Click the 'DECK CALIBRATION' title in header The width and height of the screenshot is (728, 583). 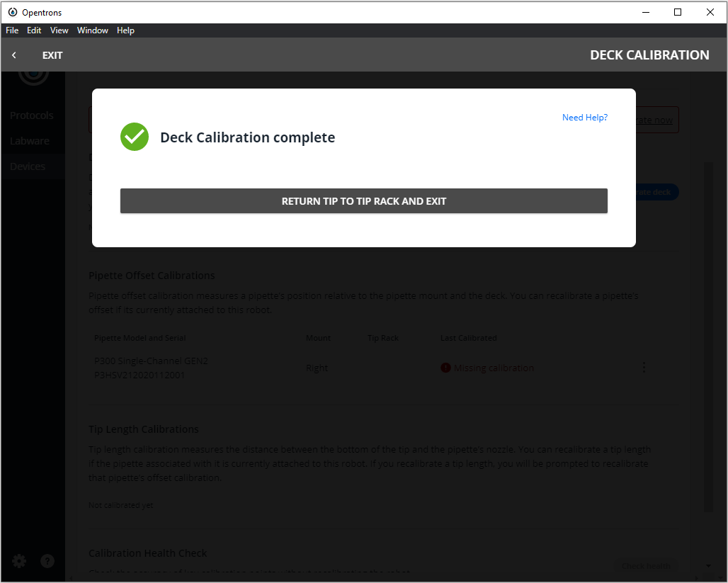pyautogui.click(x=649, y=55)
